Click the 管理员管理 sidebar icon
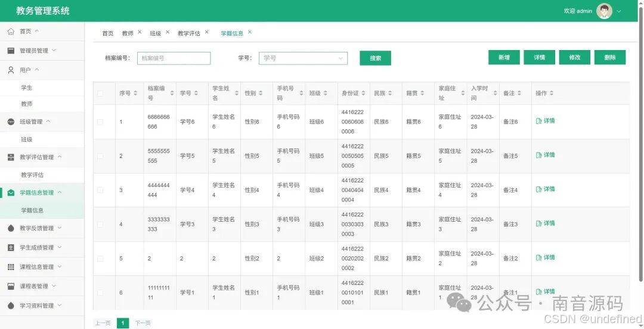644x329 pixels. (11, 51)
